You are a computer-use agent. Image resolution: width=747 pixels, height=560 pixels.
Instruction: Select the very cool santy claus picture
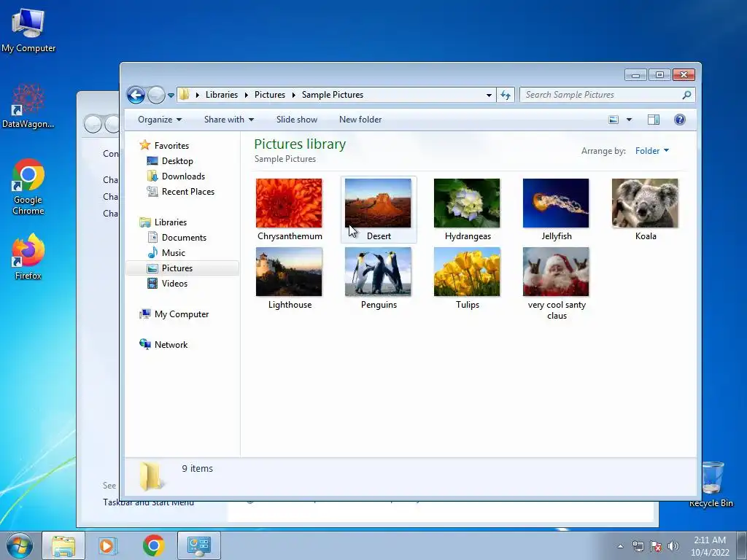click(556, 272)
